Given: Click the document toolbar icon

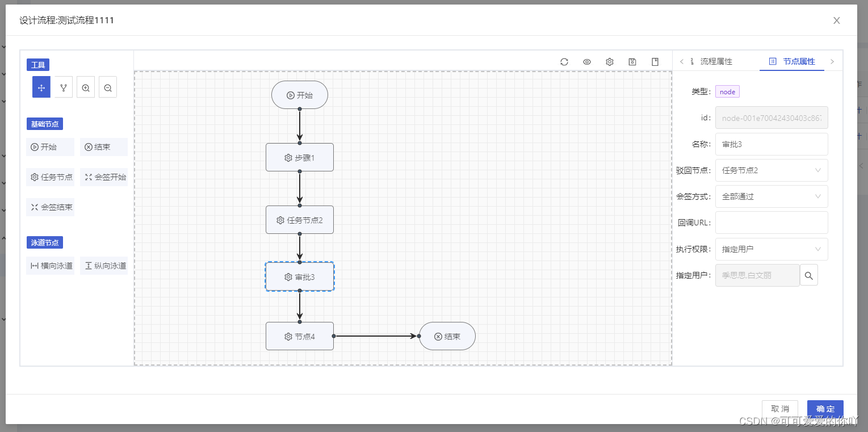Looking at the screenshot, I should tap(655, 62).
